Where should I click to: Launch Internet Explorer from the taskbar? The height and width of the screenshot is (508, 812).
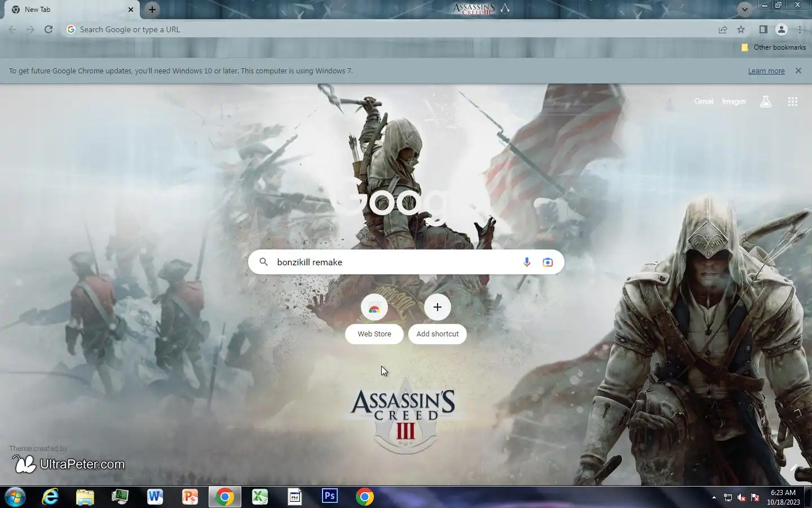pyautogui.click(x=50, y=497)
